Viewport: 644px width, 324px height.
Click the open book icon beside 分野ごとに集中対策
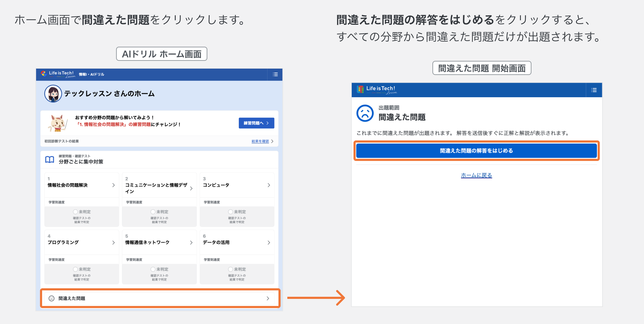tap(50, 160)
